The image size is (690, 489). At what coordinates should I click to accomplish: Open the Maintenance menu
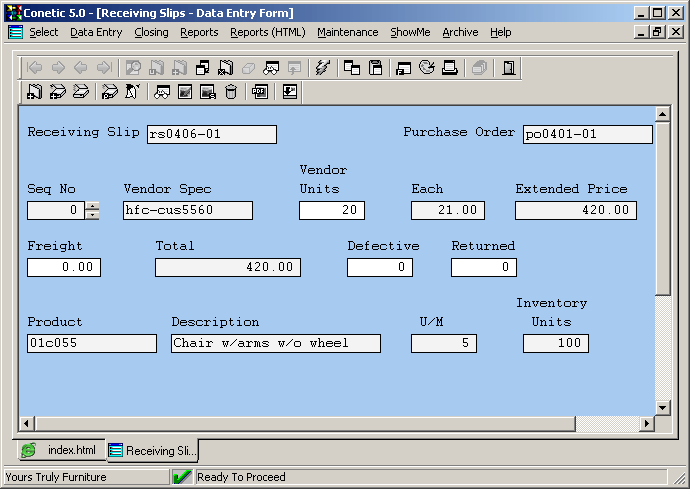pyautogui.click(x=347, y=32)
